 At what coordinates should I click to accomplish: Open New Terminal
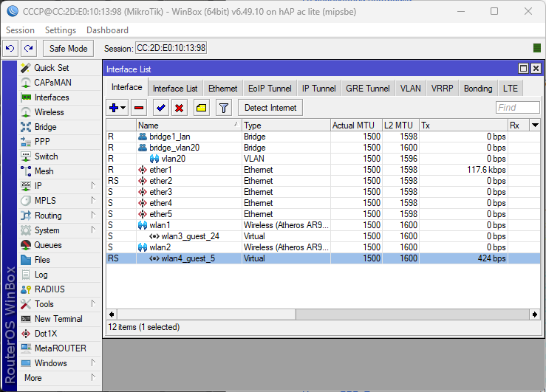click(x=59, y=319)
